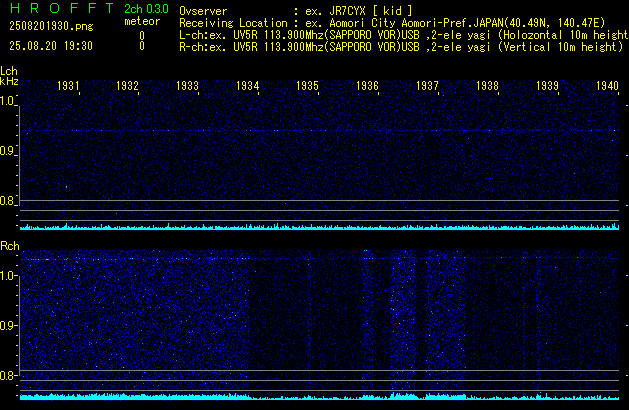Click the 0.8 frequency label on Rch
The width and height of the screenshot is (629, 410).
(7, 375)
